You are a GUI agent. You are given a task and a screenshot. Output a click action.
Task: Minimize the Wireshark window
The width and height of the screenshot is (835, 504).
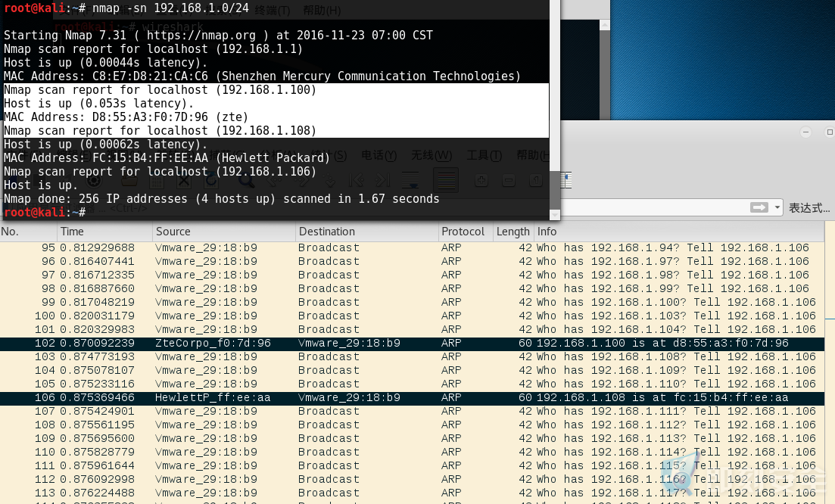point(805,132)
